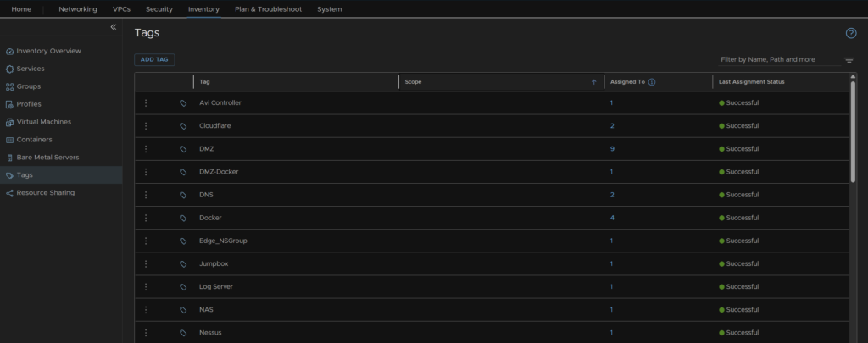Click the filter lines icon beside search
Viewport: 868px width, 343px height.
[849, 60]
